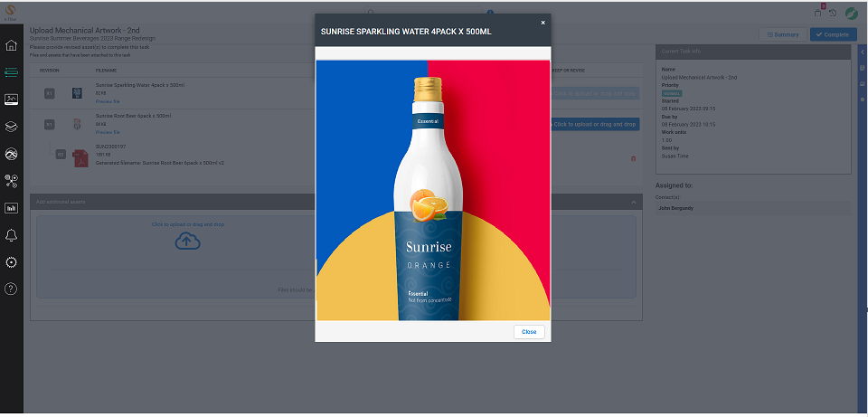Close the preview with the Close button
868x417 pixels.
coord(529,332)
